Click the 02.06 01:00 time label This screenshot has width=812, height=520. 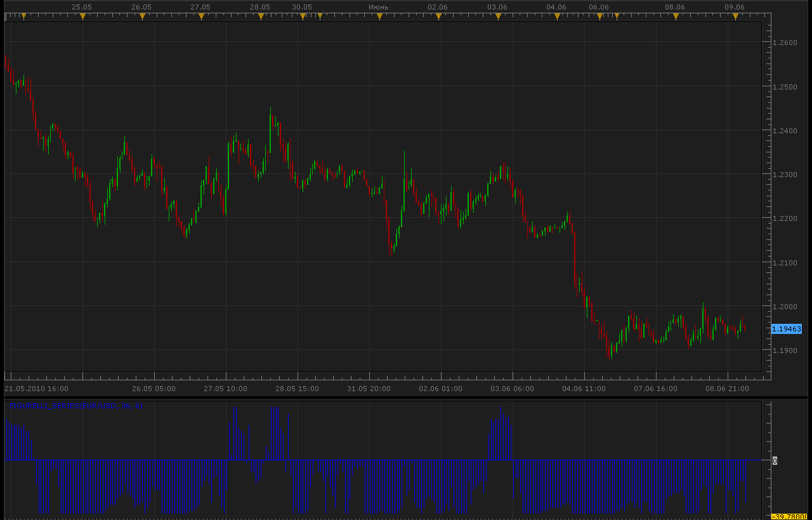click(x=440, y=389)
